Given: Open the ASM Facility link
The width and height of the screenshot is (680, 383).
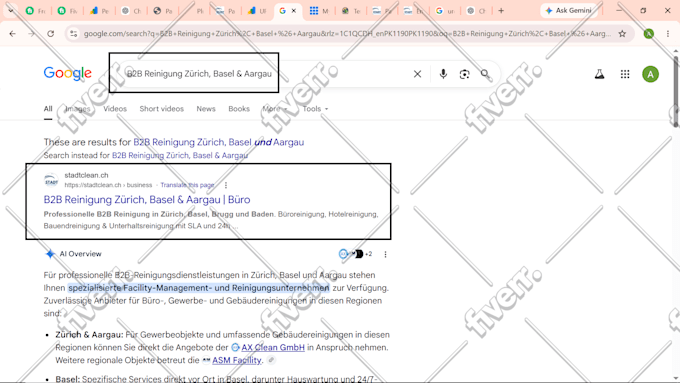Looking at the screenshot, I should tap(237, 360).
